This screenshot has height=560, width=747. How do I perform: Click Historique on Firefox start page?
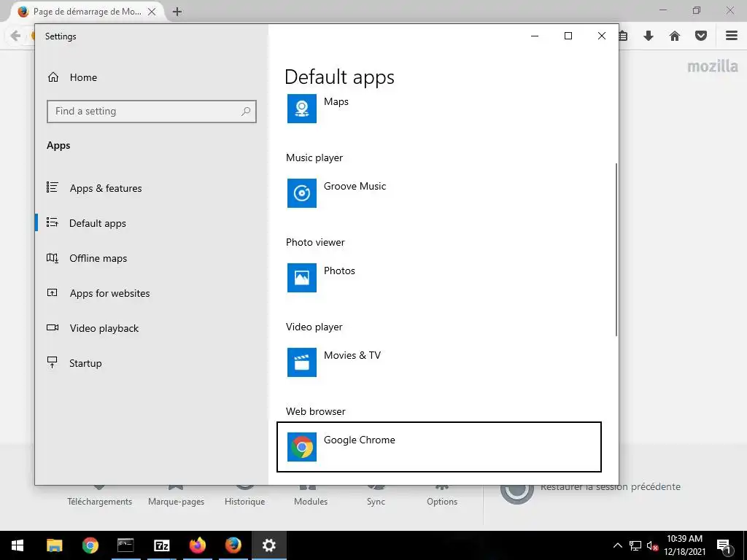coord(245,502)
